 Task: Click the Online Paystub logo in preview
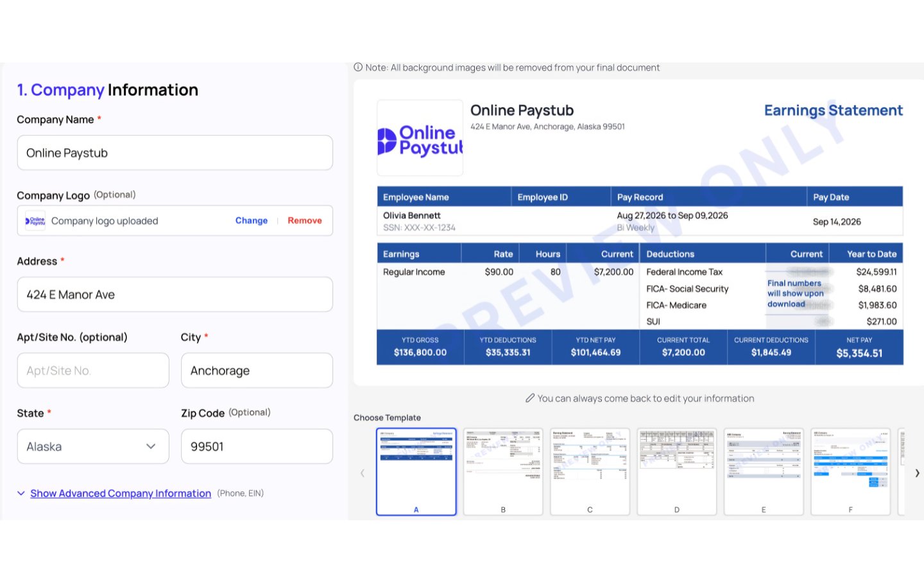pyautogui.click(x=420, y=137)
